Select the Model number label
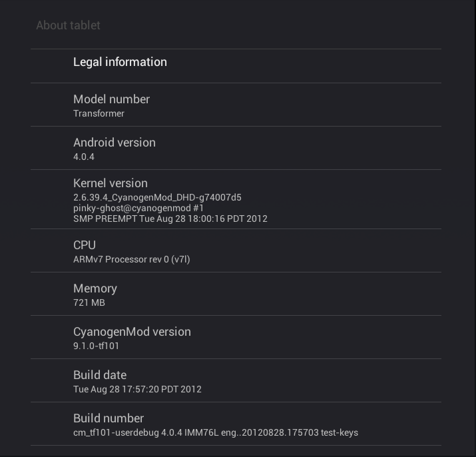The image size is (476, 457). (x=111, y=99)
